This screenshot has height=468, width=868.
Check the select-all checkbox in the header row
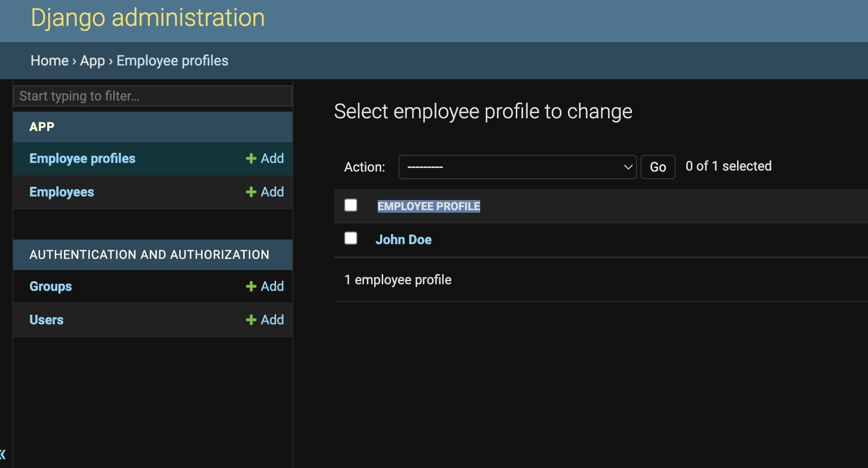(351, 205)
